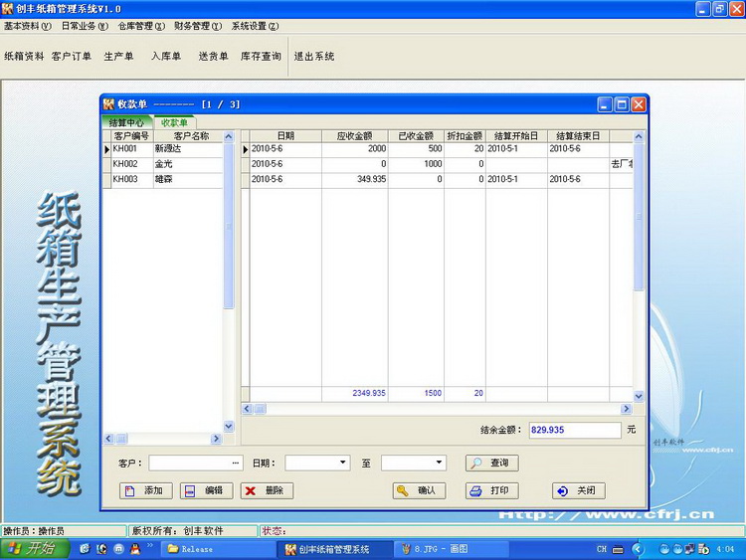Open 库存查询 inventory query in toolbar
746x560 pixels.
(x=261, y=57)
